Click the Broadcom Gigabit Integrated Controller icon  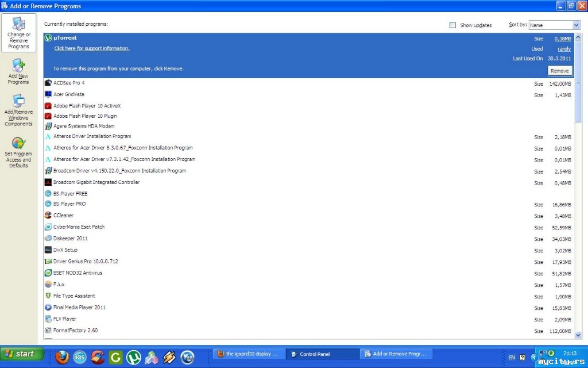48,182
